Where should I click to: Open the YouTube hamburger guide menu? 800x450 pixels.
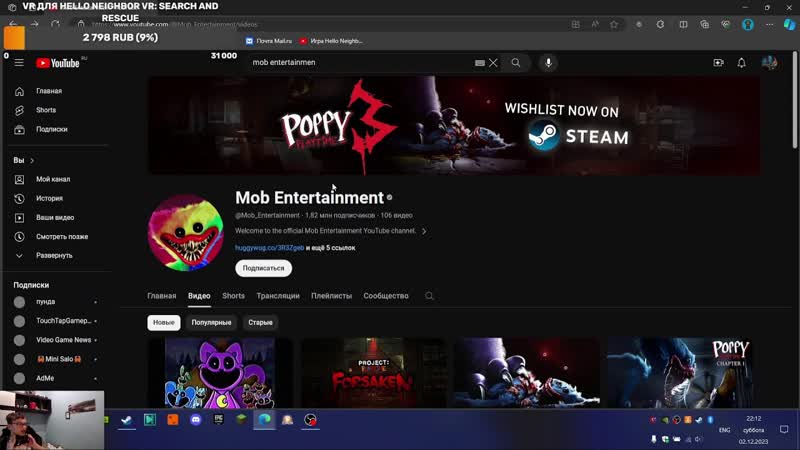tap(19, 63)
